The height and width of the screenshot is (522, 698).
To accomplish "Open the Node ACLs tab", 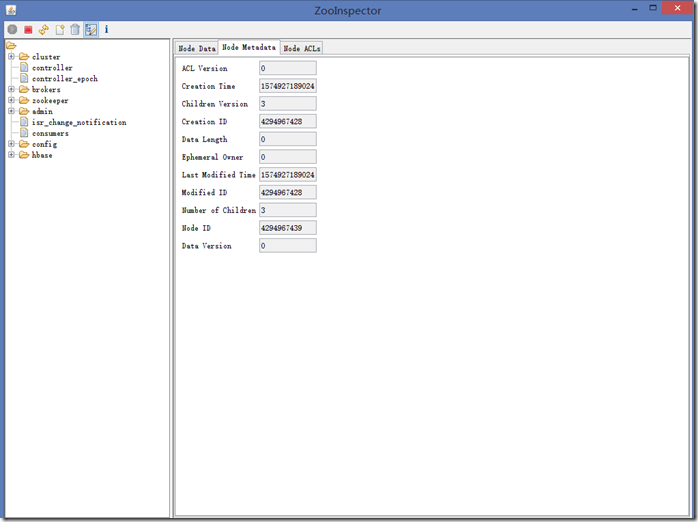I will [302, 49].
